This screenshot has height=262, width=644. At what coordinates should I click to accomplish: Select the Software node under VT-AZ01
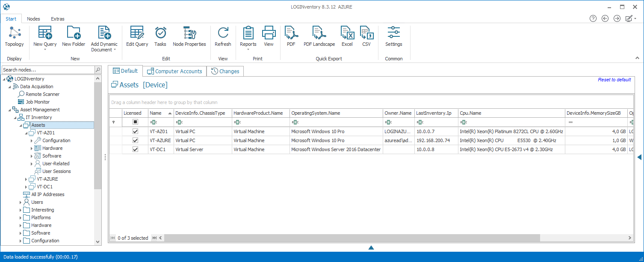tap(52, 156)
